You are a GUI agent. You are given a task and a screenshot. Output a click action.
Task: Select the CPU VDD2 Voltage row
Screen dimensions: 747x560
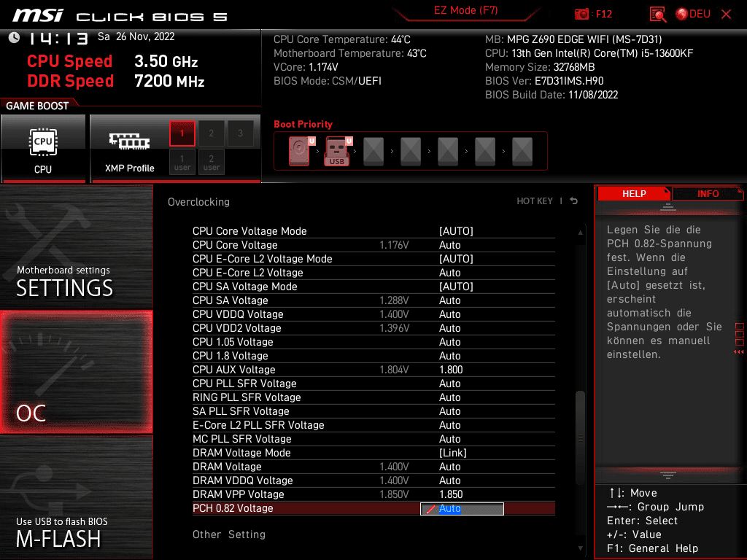point(373,327)
